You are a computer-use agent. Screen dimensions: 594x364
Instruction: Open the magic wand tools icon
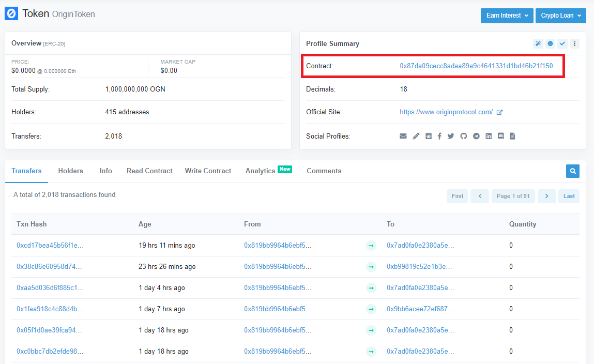[538, 43]
